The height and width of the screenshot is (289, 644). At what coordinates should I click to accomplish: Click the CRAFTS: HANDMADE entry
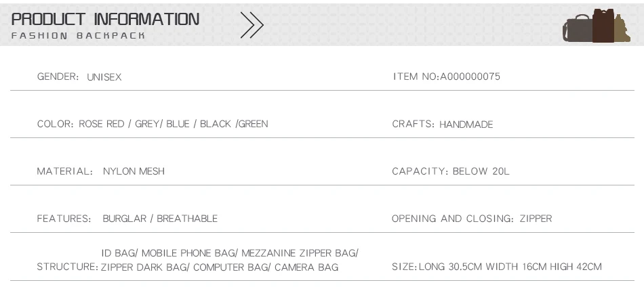pyautogui.click(x=443, y=125)
